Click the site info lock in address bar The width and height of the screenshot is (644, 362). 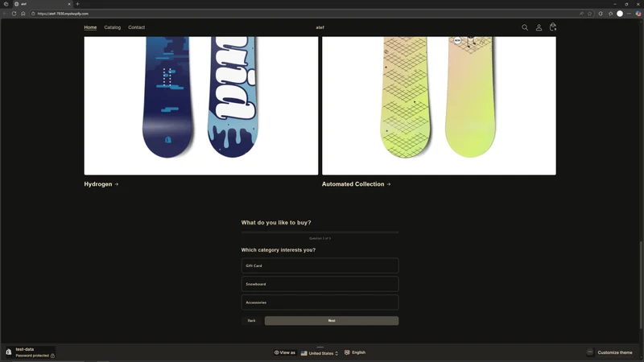[33, 14]
